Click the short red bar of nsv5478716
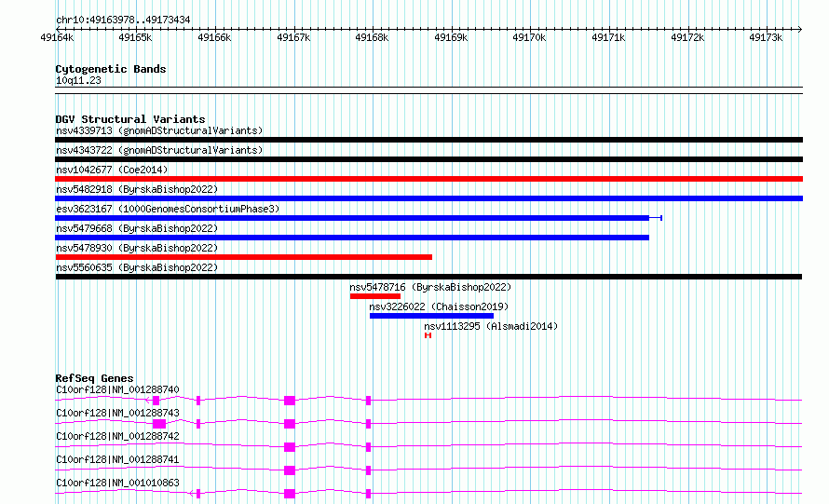 [375, 296]
